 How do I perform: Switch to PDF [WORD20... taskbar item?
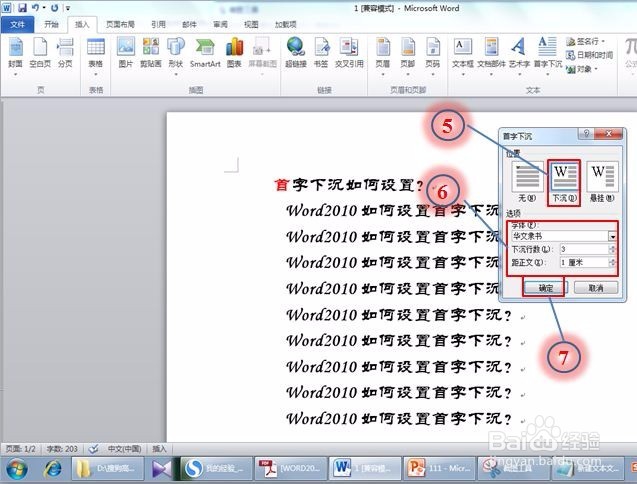290,469
